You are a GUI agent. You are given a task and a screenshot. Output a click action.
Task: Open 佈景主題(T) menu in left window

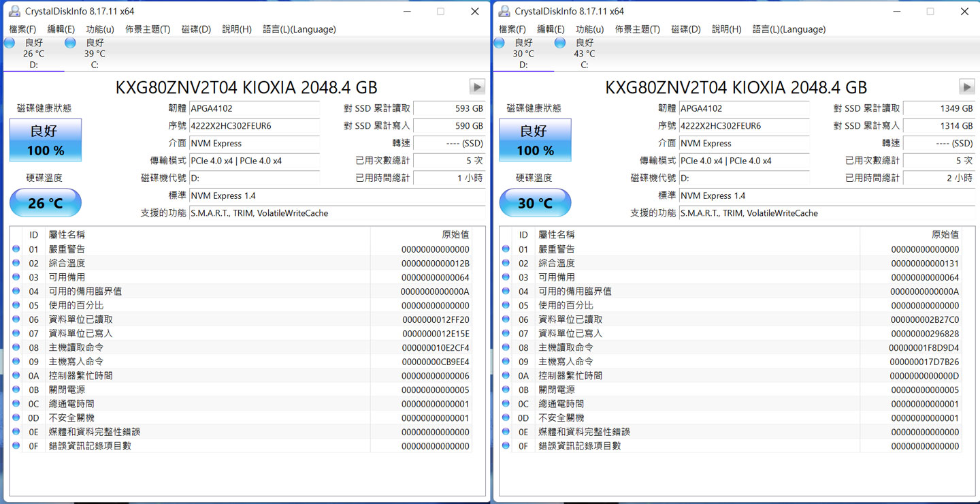(x=148, y=29)
